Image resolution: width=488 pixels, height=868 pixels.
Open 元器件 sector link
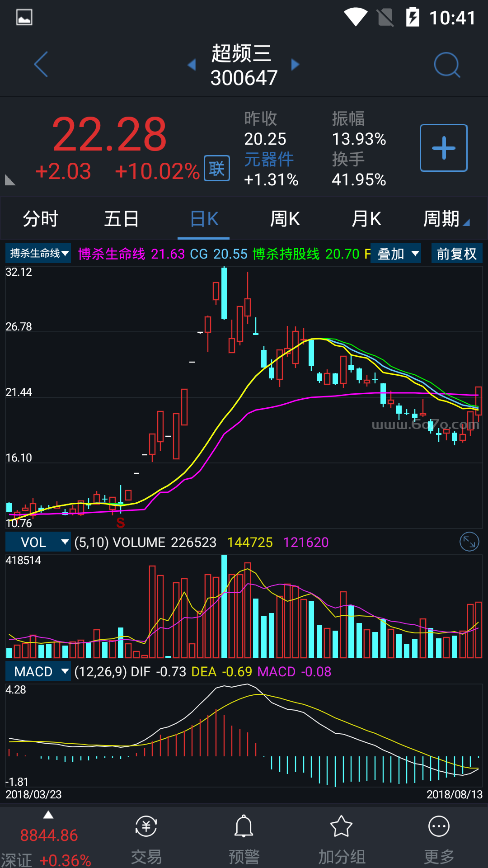tap(269, 159)
